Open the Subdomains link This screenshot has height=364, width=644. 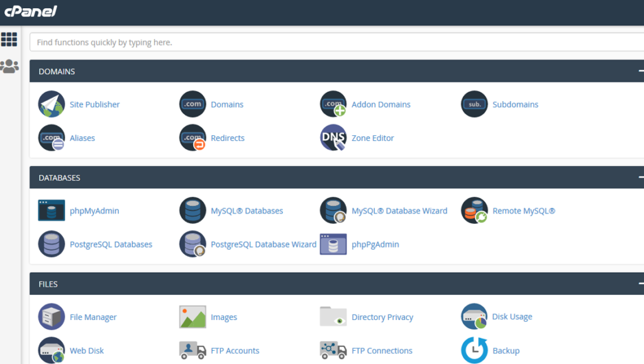click(516, 104)
